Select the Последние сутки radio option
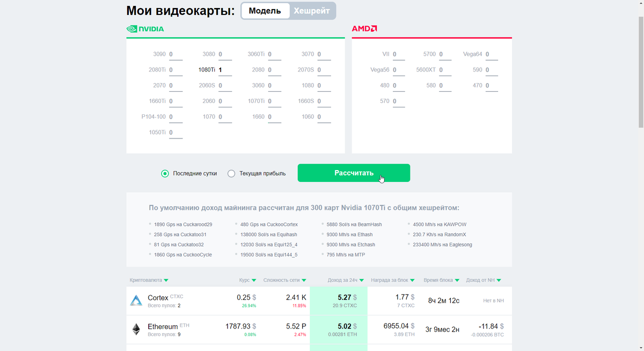 coord(189,173)
